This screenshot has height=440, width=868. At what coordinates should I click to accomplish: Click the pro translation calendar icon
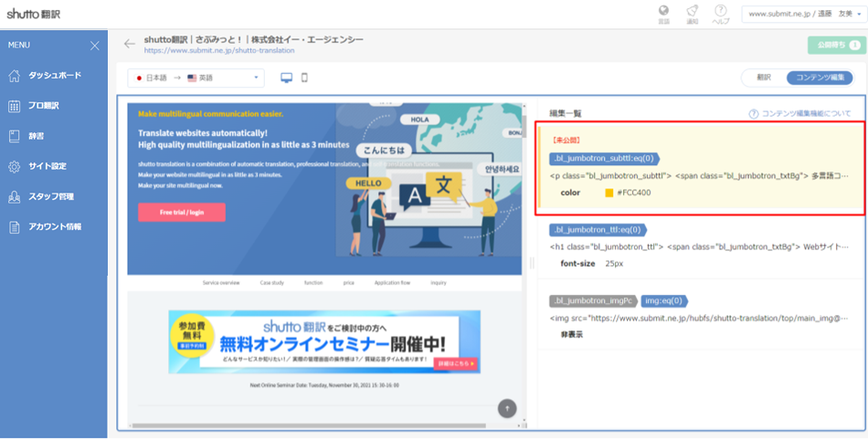[15, 106]
